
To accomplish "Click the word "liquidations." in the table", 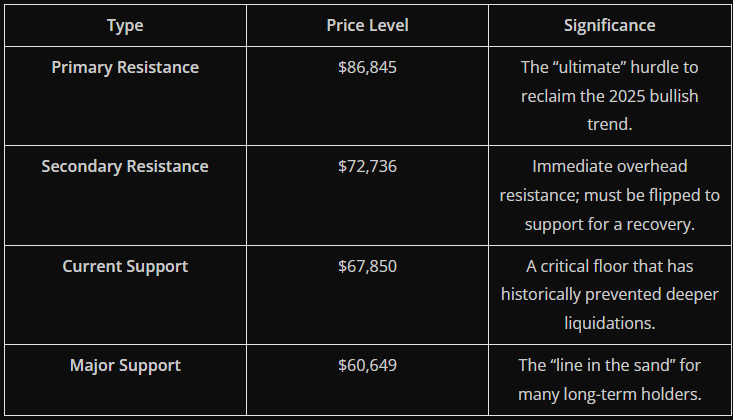I will [610, 323].
